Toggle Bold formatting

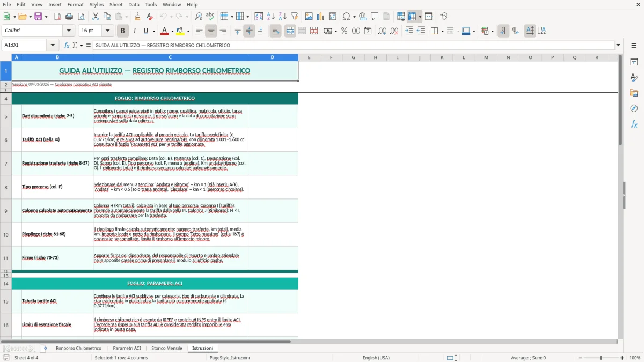(x=122, y=31)
